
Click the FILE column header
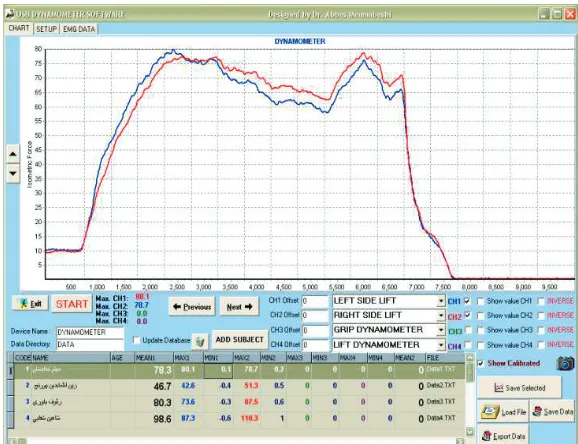coord(445,358)
